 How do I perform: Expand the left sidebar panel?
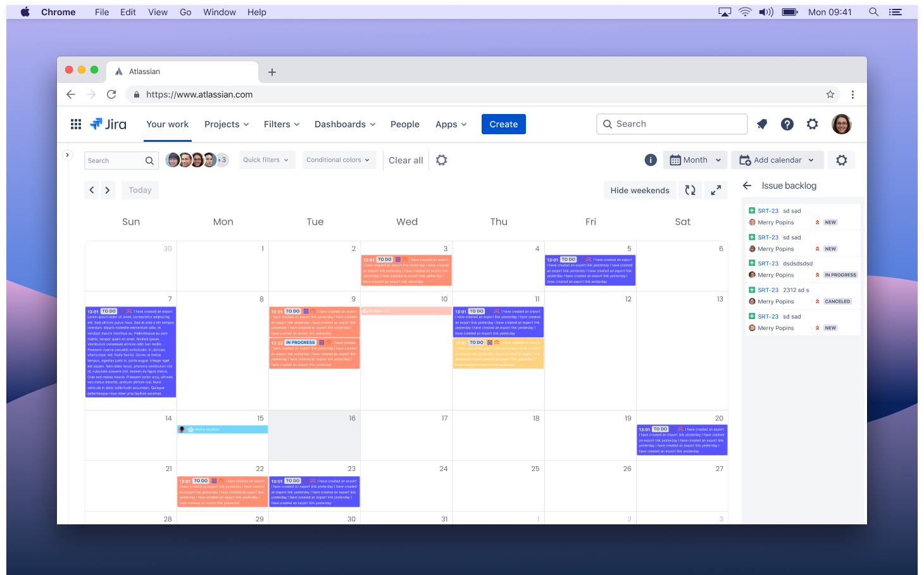coord(67,155)
